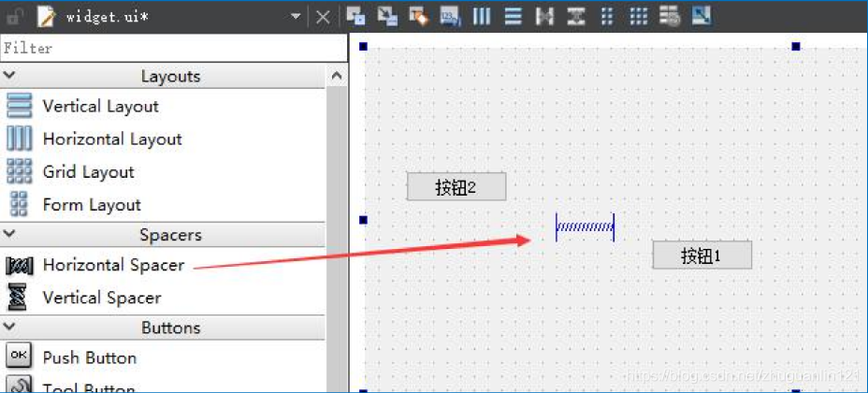This screenshot has height=393, width=868.
Task: Click the form's top-left selection handle
Action: [363, 47]
